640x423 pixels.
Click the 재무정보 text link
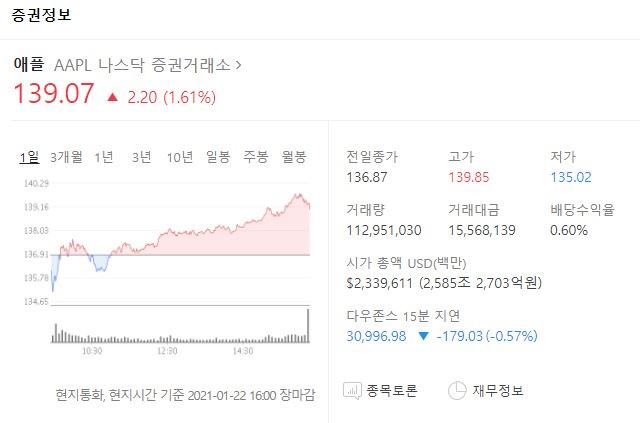click(x=498, y=391)
